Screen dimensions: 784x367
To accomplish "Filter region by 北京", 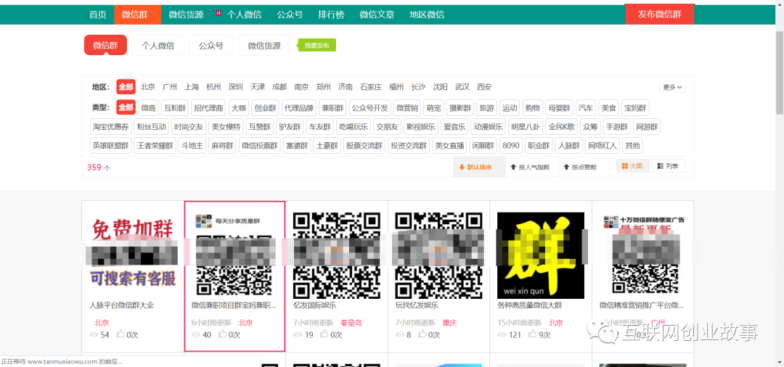I will [148, 87].
